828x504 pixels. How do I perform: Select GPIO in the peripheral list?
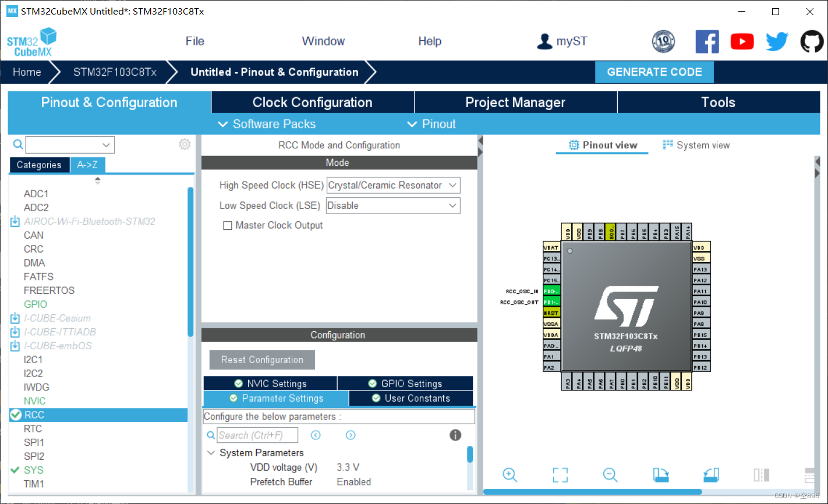[36, 304]
